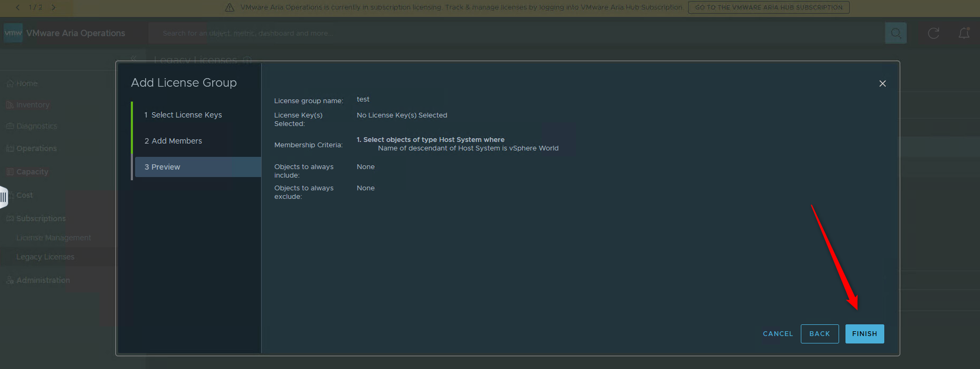This screenshot has height=369, width=980.
Task: Cancel the Add License Group wizard
Action: [777, 334]
